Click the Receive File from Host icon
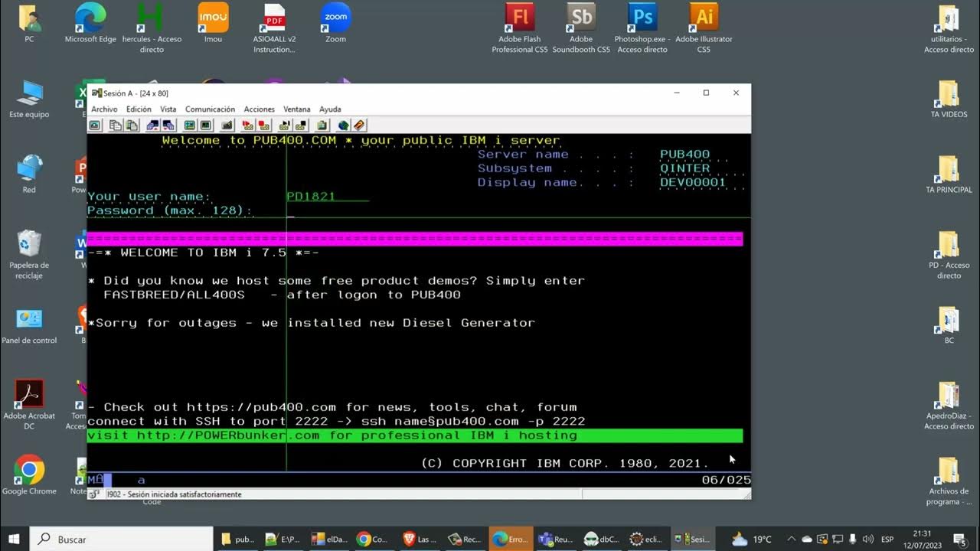Image resolution: width=980 pixels, height=551 pixels. [x=168, y=126]
